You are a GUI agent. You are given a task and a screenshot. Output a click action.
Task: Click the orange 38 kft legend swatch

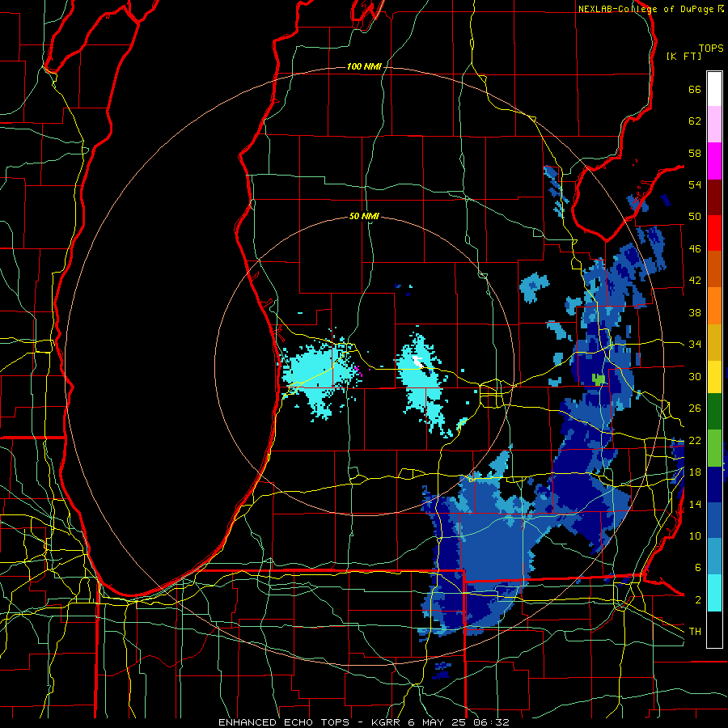pyautogui.click(x=714, y=306)
